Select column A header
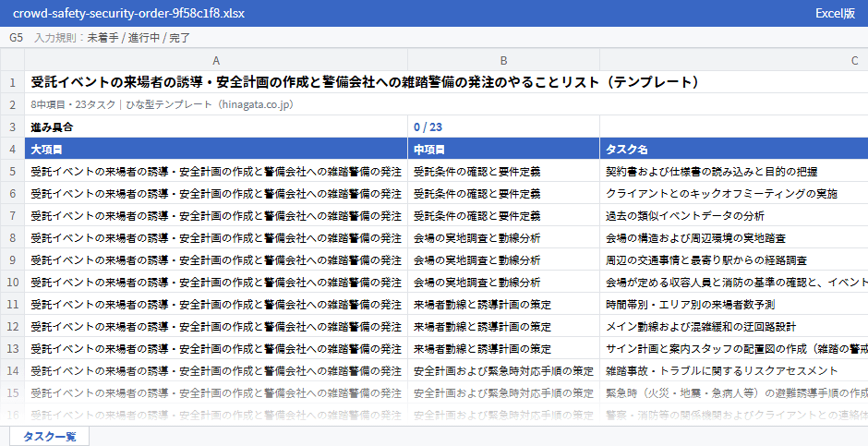 pyautogui.click(x=216, y=60)
